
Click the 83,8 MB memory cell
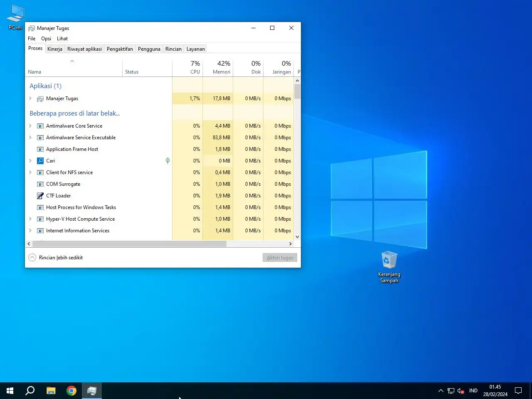point(218,138)
